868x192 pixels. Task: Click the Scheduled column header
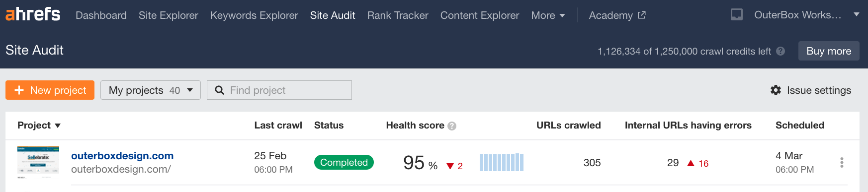tap(800, 126)
